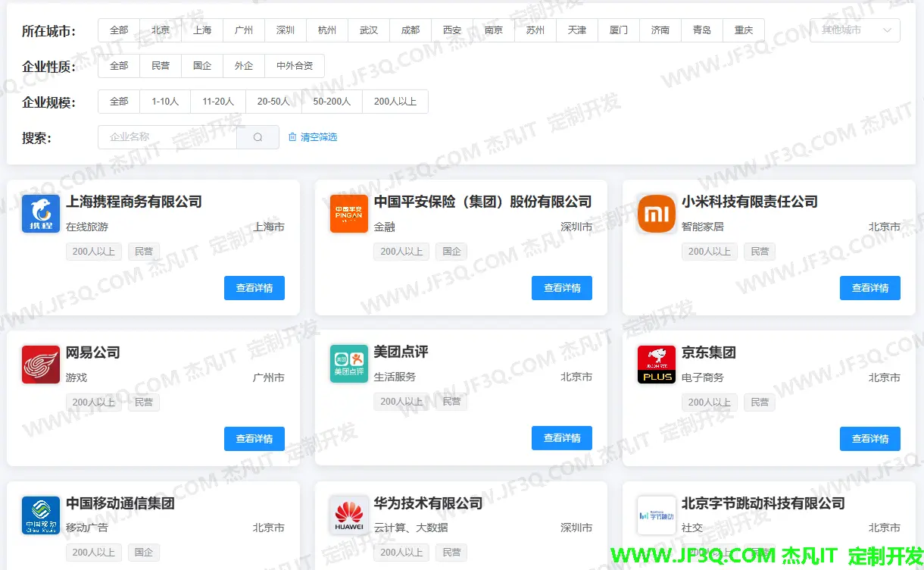Click the magnifier search icon button
The width and height of the screenshot is (924, 570).
258,137
